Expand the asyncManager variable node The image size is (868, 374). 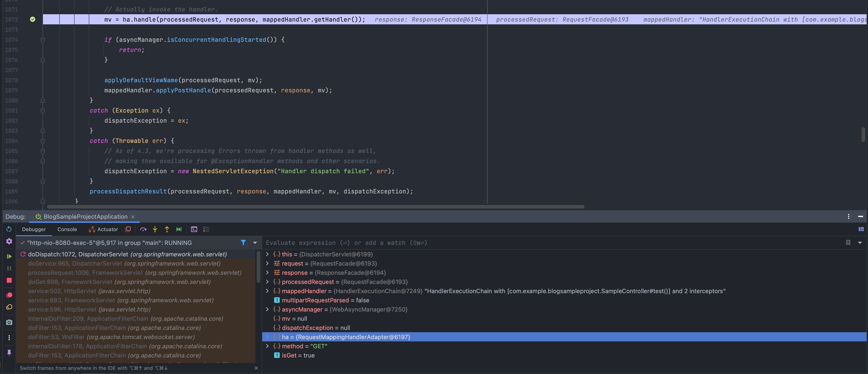tap(267, 309)
